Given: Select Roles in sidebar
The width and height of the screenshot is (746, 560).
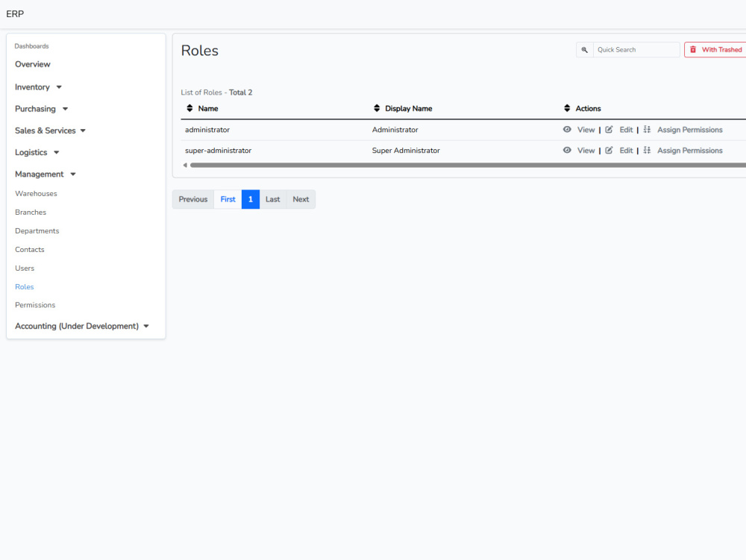Looking at the screenshot, I should (x=25, y=286).
